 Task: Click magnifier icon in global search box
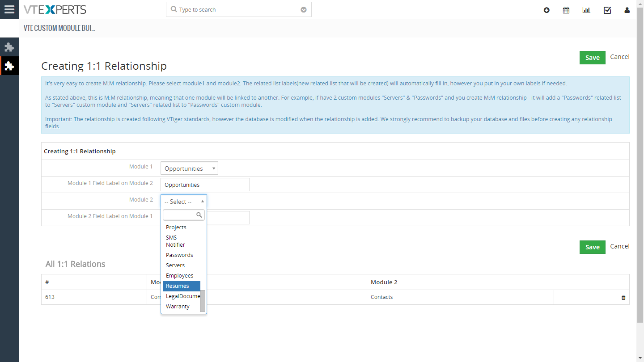click(x=174, y=9)
